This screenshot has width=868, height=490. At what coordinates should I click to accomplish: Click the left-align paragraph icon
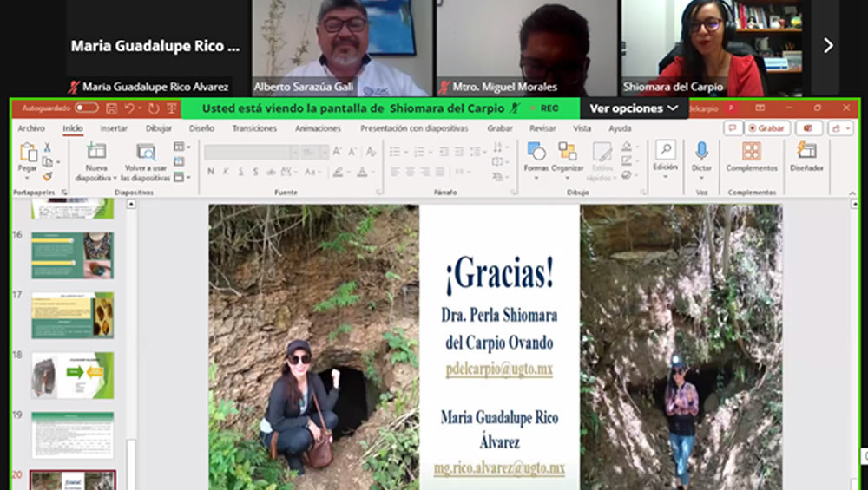[x=395, y=172]
